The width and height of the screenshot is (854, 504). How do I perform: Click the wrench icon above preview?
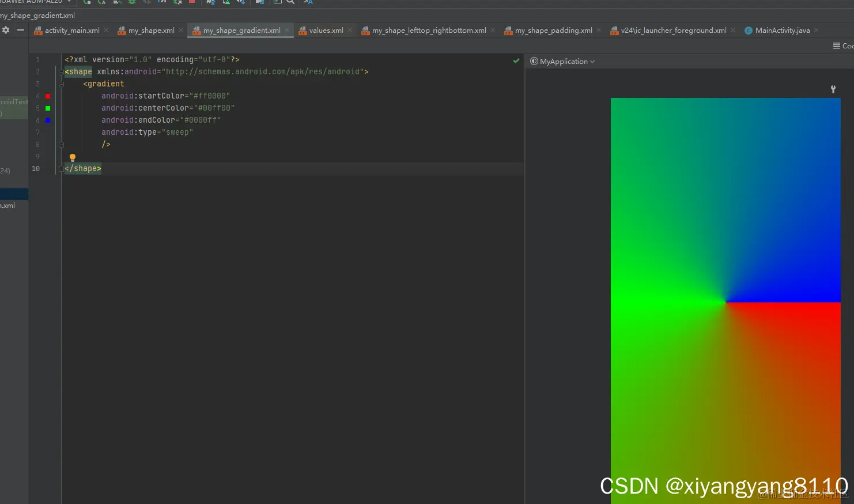point(833,89)
